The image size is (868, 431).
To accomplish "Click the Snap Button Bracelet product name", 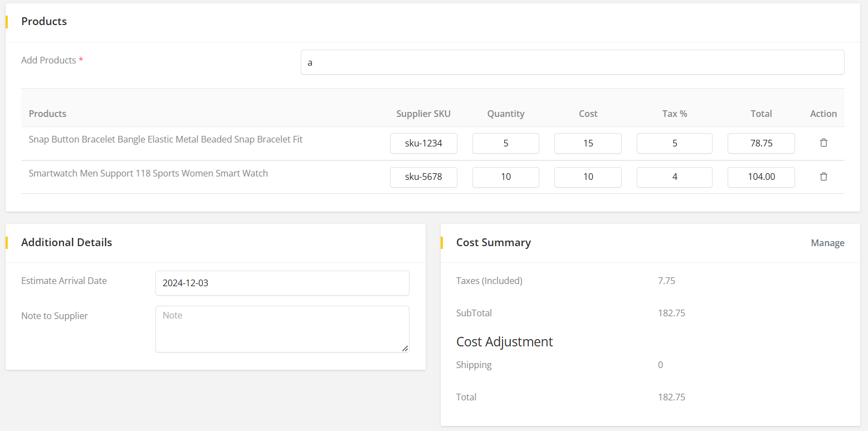I will pyautogui.click(x=165, y=139).
